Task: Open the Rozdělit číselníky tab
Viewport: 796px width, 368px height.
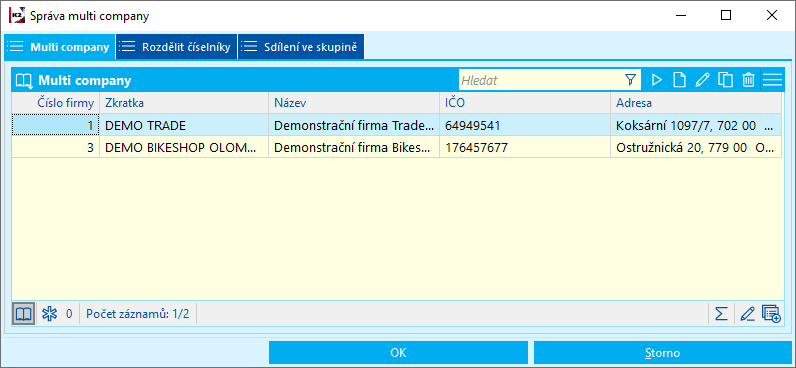Action: pyautogui.click(x=176, y=47)
